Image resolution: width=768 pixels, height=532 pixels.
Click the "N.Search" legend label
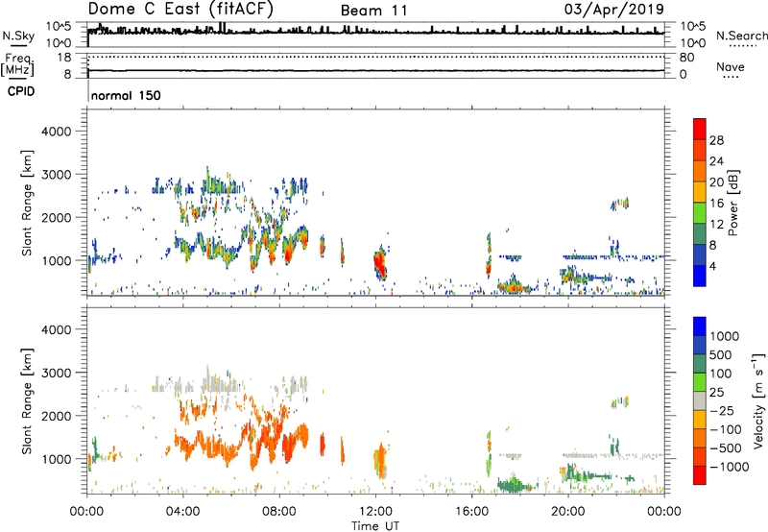(x=742, y=36)
